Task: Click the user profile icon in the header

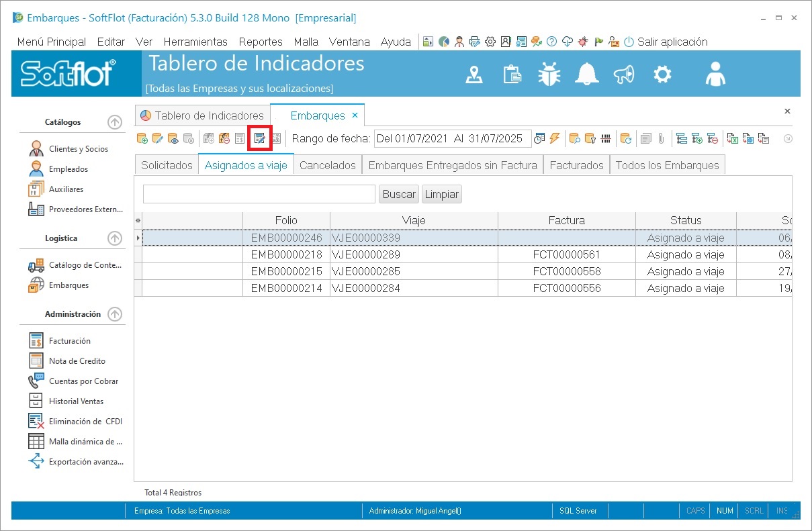Action: tap(715, 75)
